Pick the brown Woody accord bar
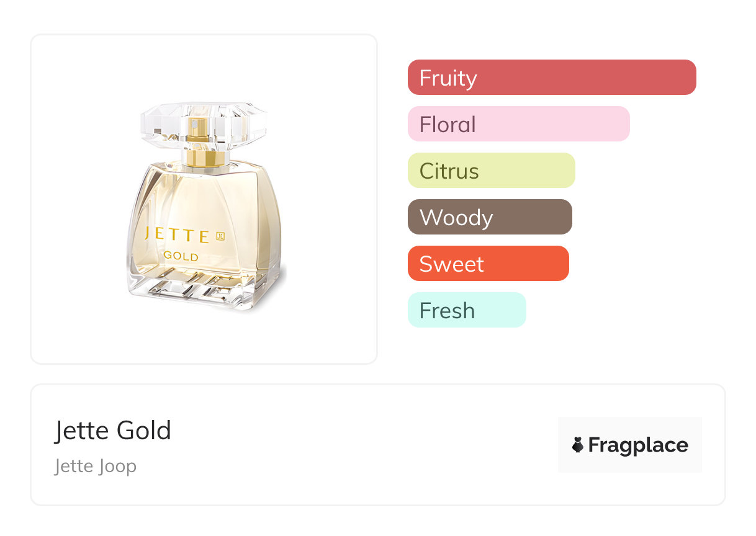The width and height of the screenshot is (756, 536). coord(490,217)
